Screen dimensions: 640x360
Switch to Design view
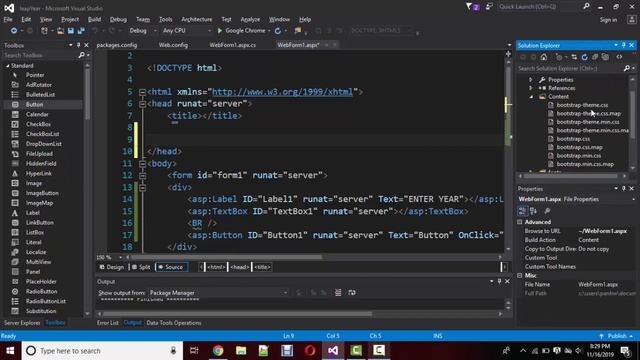[111, 267]
